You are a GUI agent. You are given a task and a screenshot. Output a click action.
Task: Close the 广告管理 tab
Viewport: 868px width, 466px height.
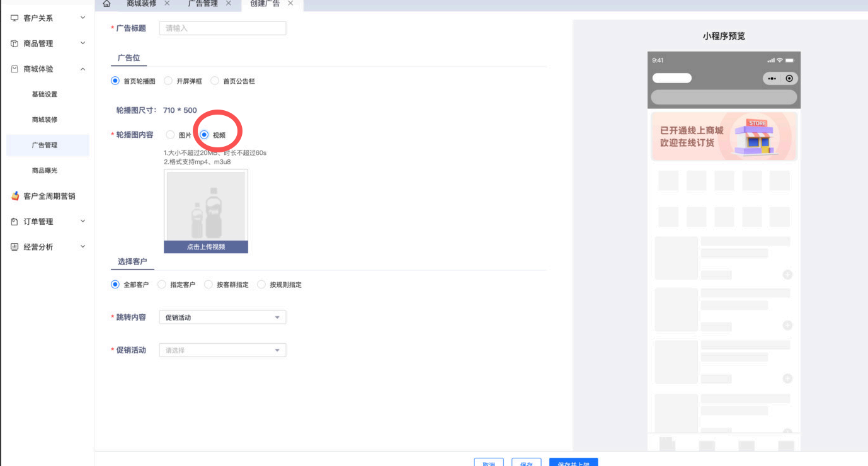click(x=229, y=4)
